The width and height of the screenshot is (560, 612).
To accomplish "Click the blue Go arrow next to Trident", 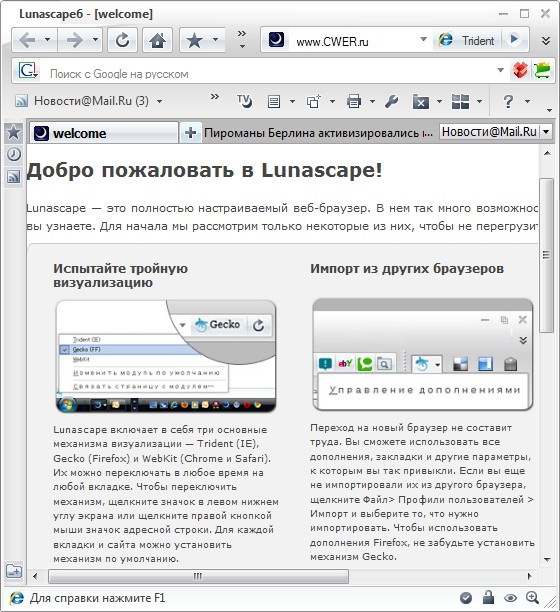I will (514, 39).
